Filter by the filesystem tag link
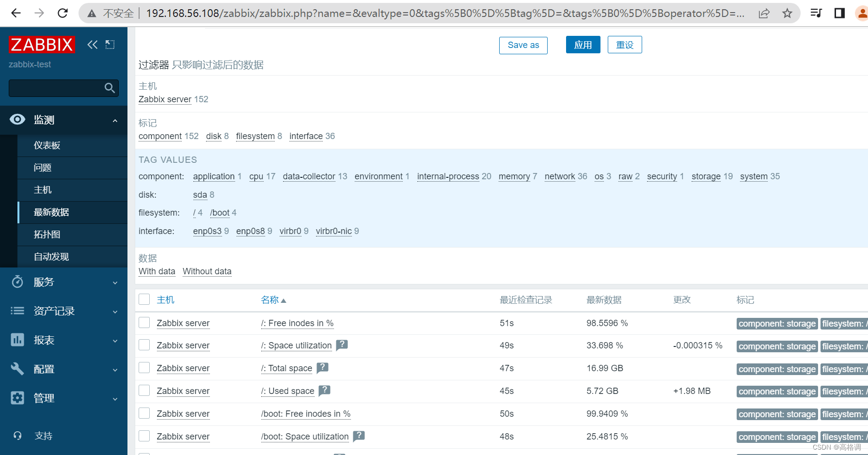 (x=255, y=136)
